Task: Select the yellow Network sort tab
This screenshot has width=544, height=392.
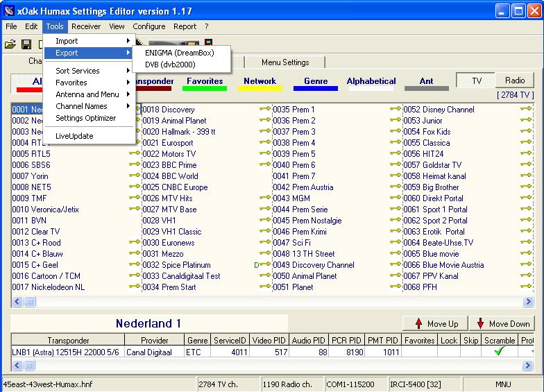Action: click(x=260, y=83)
